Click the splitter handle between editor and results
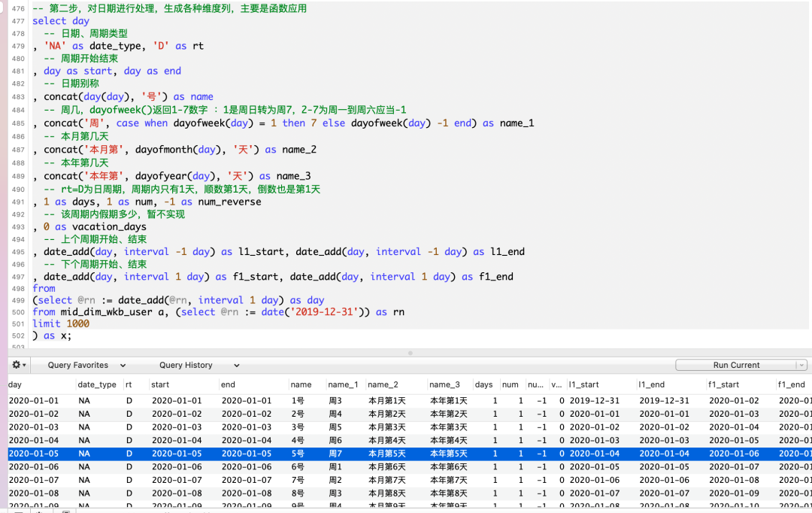Image resolution: width=812 pixels, height=513 pixels. (x=411, y=353)
